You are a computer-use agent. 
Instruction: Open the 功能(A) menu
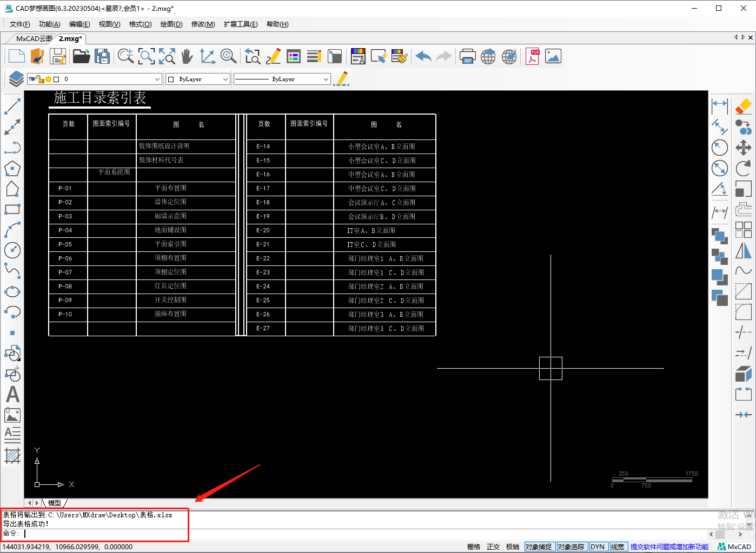(50, 24)
